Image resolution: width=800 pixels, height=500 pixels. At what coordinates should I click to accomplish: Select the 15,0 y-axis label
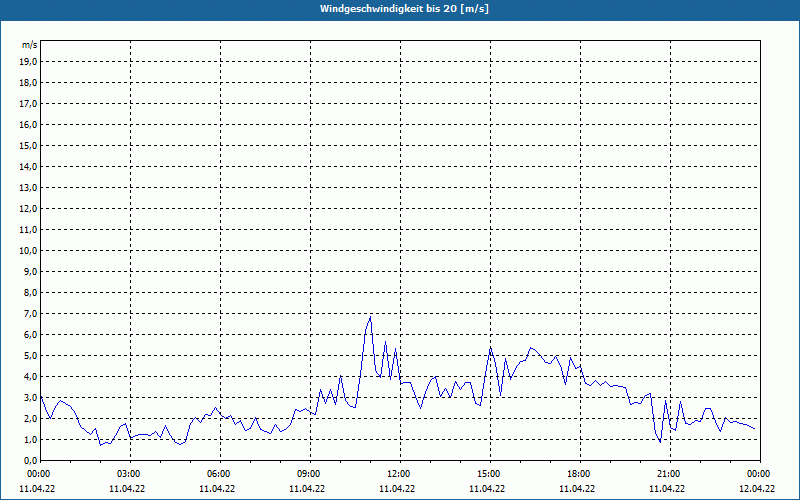28,145
